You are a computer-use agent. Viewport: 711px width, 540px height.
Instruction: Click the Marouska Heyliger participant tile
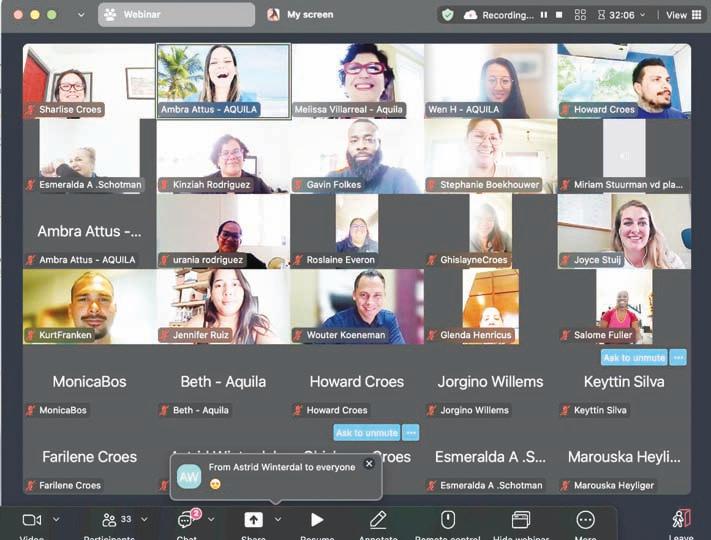pyautogui.click(x=624, y=458)
